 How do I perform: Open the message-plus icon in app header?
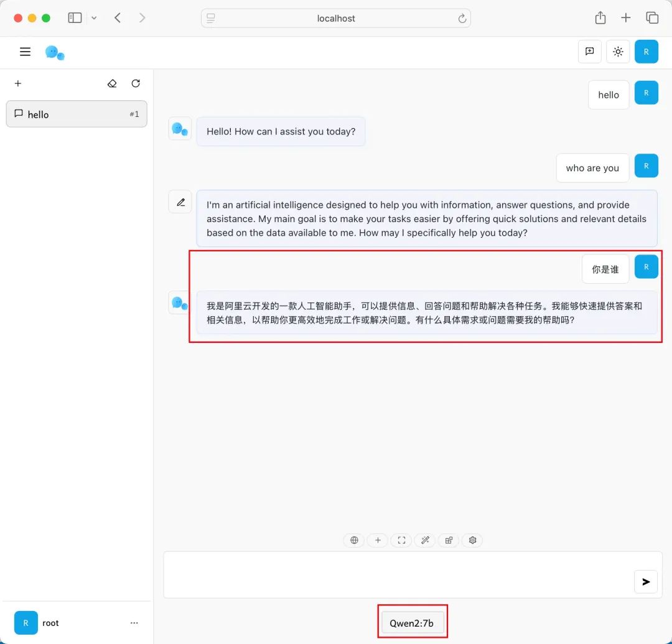point(590,52)
